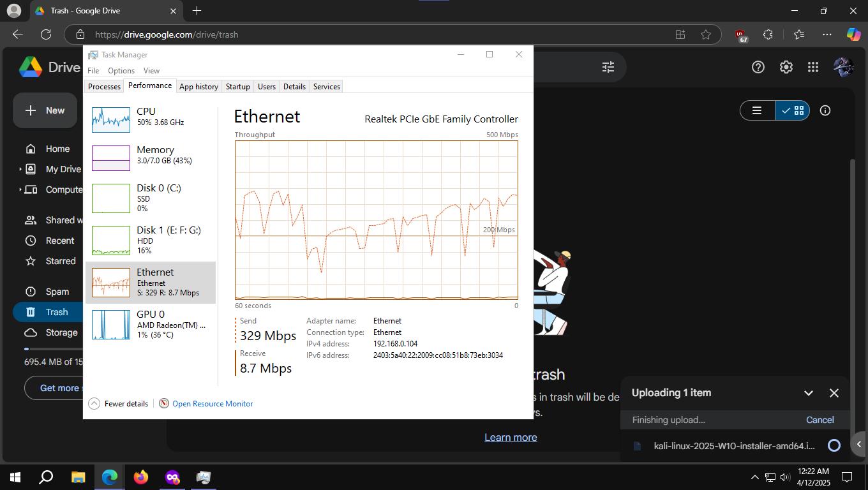Open Drive Settings gear icon
The width and height of the screenshot is (868, 490).
(786, 67)
